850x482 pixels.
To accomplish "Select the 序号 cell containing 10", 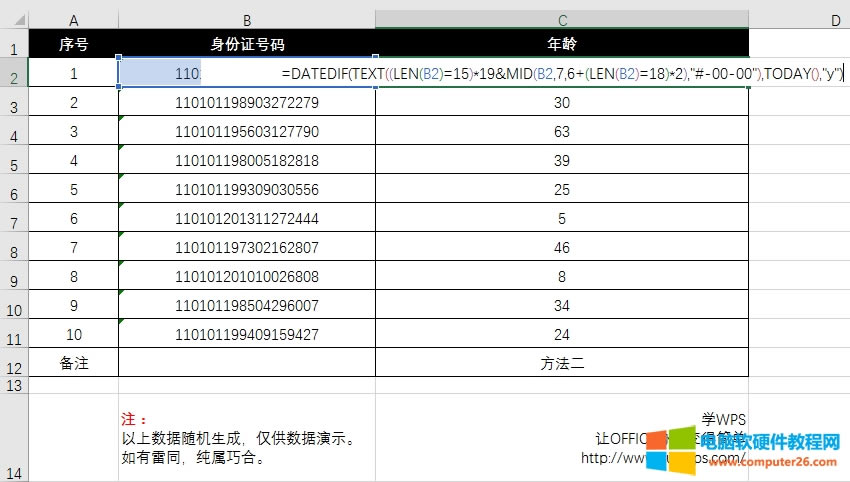I will pyautogui.click(x=73, y=334).
